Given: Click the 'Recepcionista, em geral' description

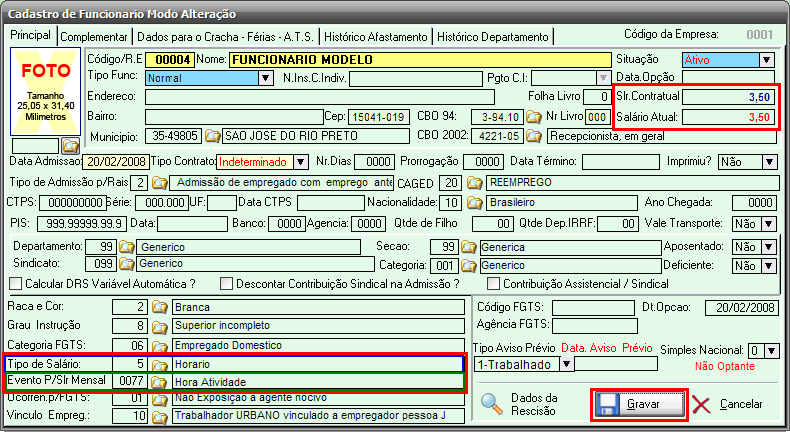Looking at the screenshot, I should pyautogui.click(x=663, y=136).
